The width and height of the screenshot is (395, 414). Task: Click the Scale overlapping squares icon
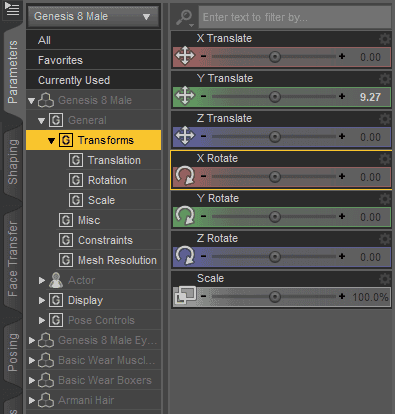point(185,295)
